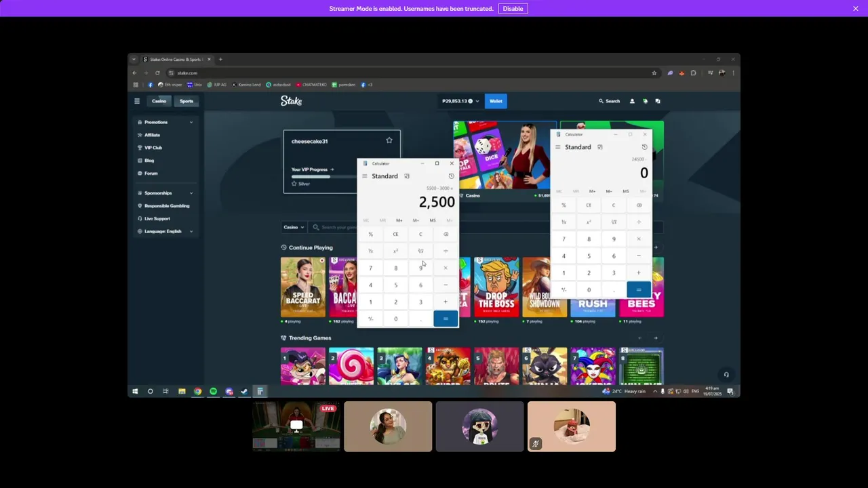The image size is (868, 488).
Task: Open the Wild Bounty Showdown thumbnail
Action: pos(545,287)
